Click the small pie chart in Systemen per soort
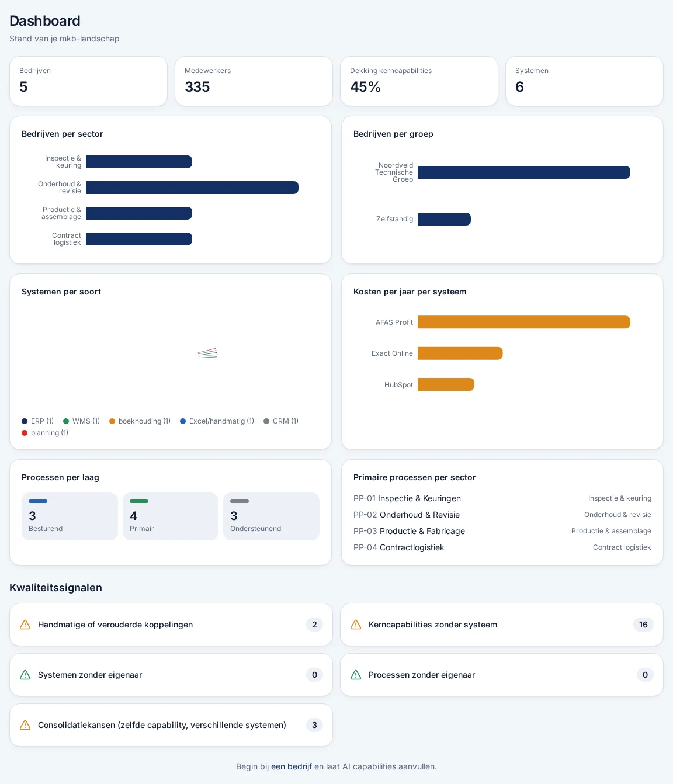 (207, 354)
